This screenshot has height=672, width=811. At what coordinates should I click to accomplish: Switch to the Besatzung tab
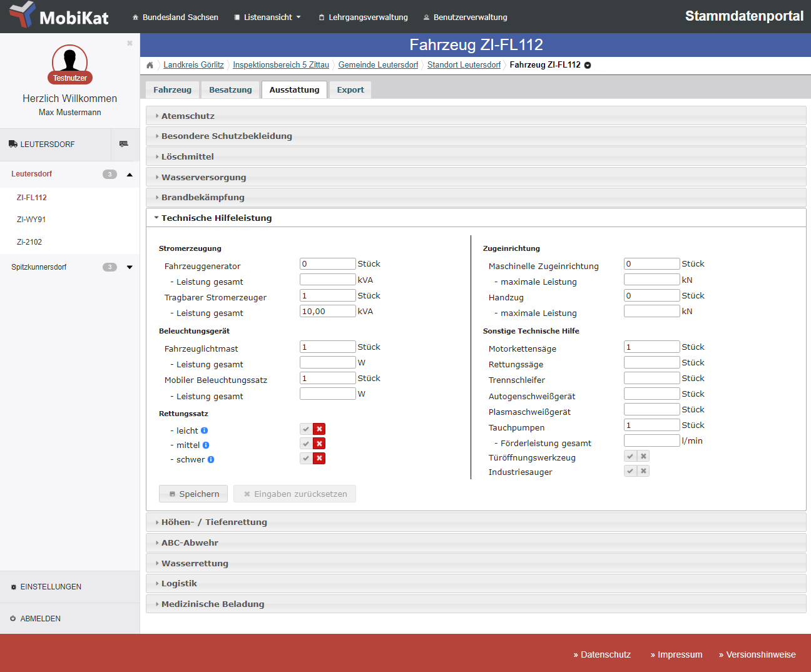[x=230, y=90]
